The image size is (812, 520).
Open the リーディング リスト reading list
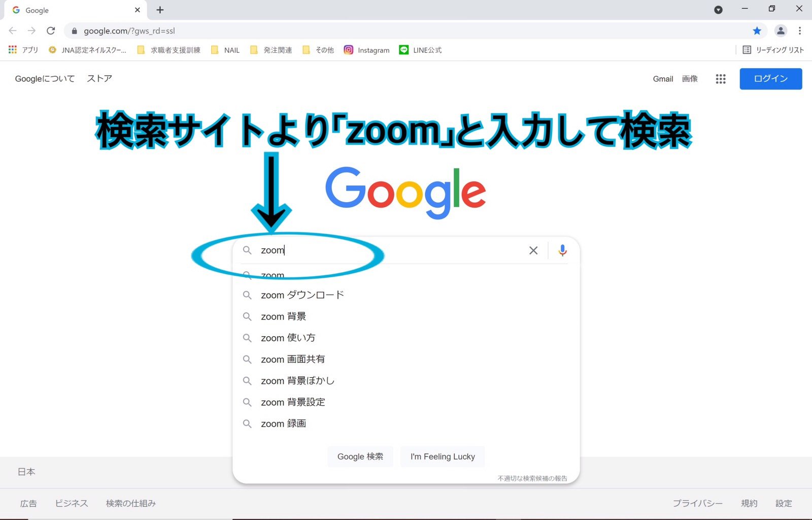point(773,50)
